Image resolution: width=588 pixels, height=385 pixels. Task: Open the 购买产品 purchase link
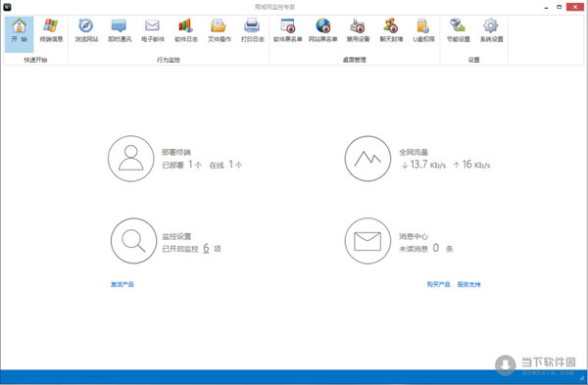tap(438, 284)
